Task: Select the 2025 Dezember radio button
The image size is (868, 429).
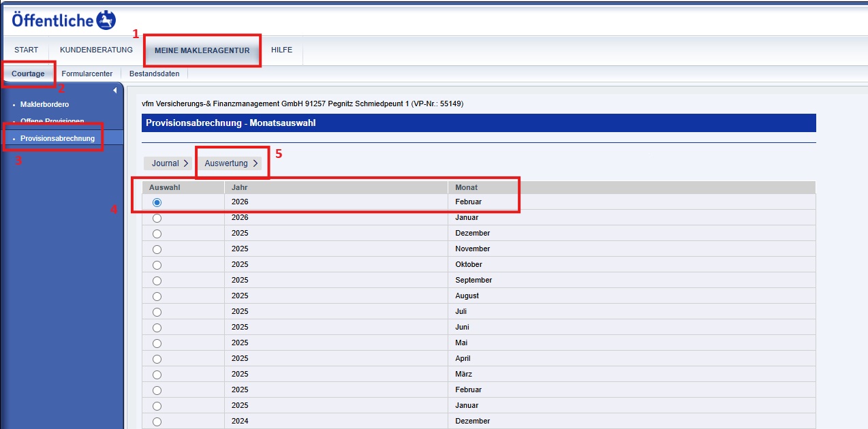Action: click(x=157, y=234)
